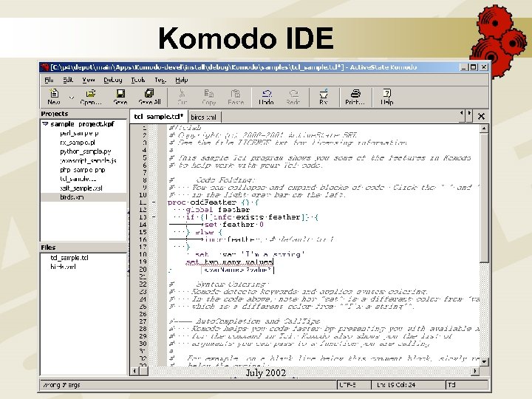Collapse the proc oddFeather fold marker
The height and width of the screenshot is (399, 532).
(154, 202)
